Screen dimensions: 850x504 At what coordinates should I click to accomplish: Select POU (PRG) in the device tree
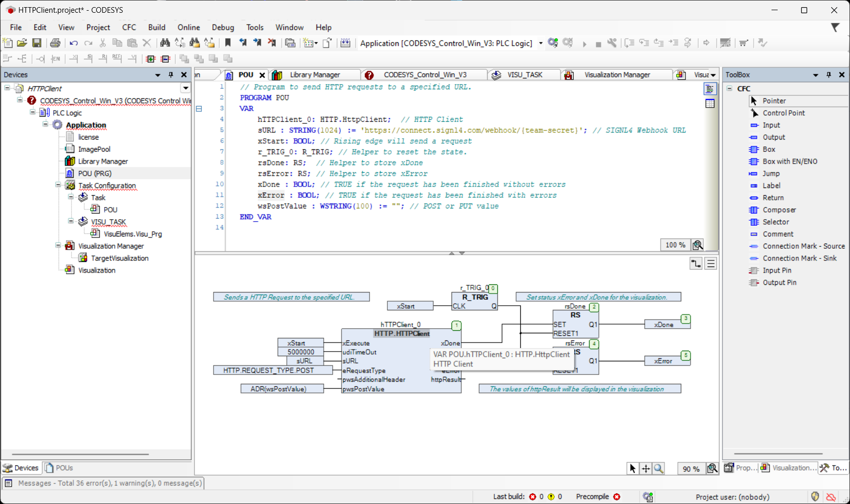pos(94,174)
